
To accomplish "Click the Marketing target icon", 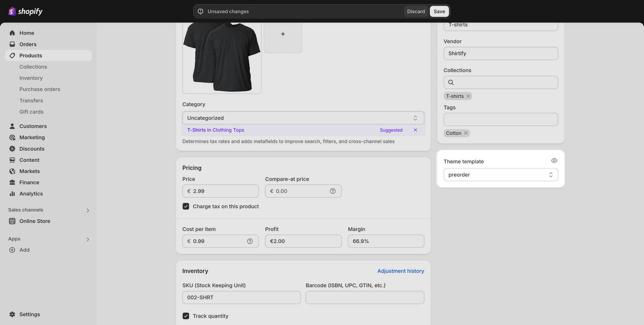I will tap(12, 137).
